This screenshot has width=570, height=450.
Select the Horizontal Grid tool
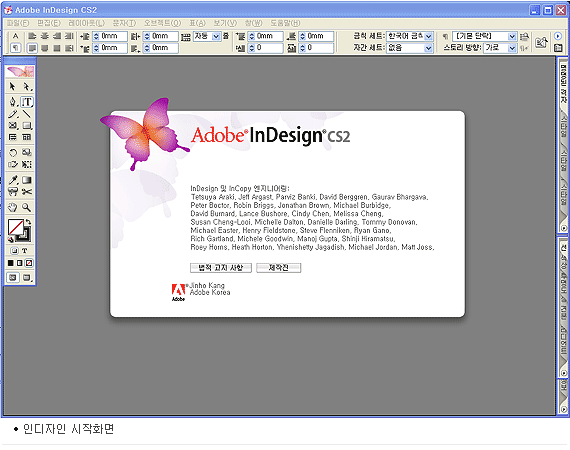(13, 137)
